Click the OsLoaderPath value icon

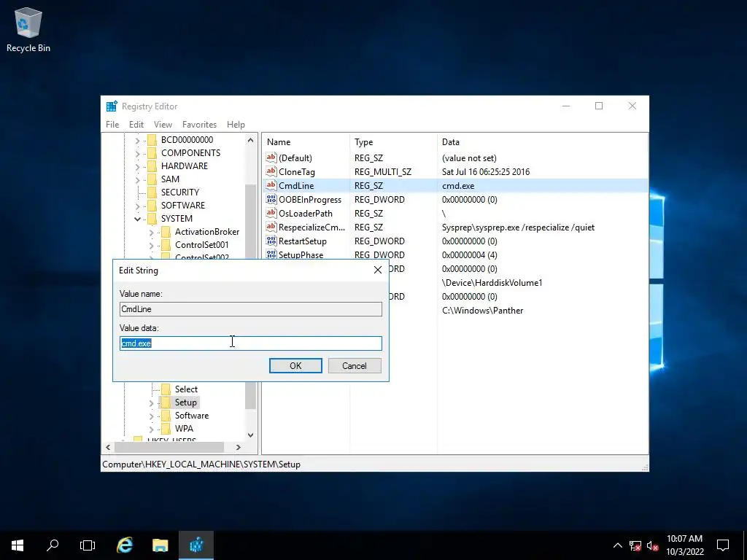coord(271,213)
